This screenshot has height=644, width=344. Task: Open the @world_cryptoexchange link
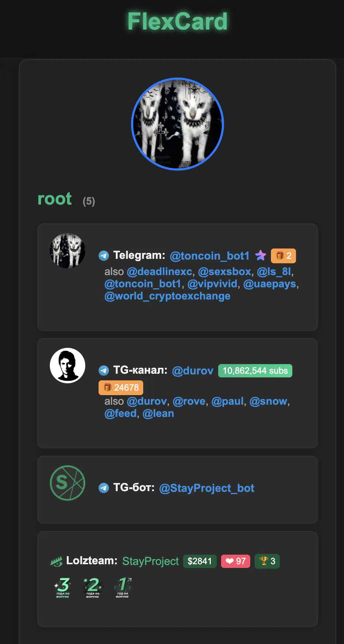167,296
